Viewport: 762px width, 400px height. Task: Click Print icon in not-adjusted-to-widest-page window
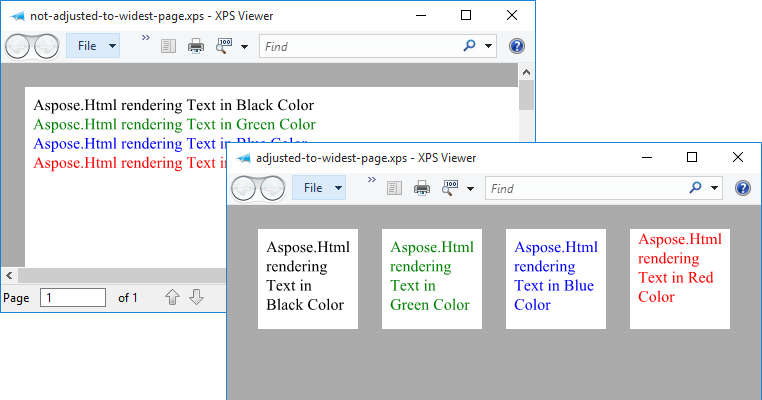tap(196, 46)
